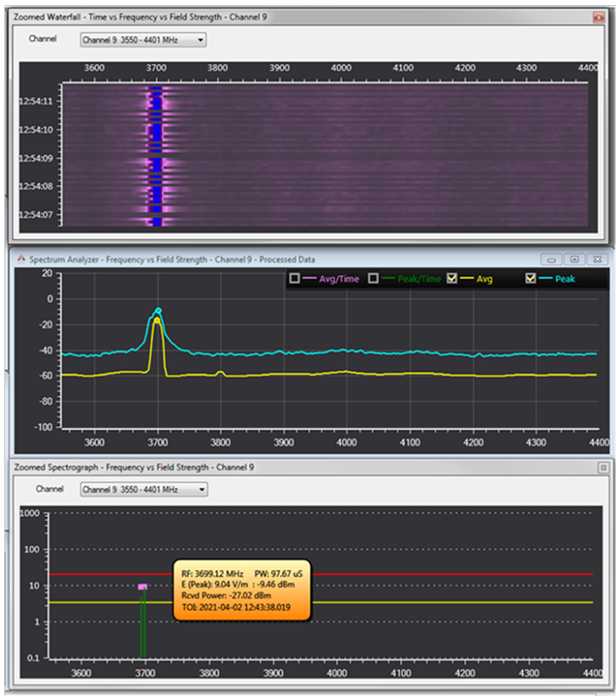Image resolution: width=616 pixels, height=696 pixels.
Task: Click the 1000 axis label in Spectrograph
Action: (x=29, y=513)
